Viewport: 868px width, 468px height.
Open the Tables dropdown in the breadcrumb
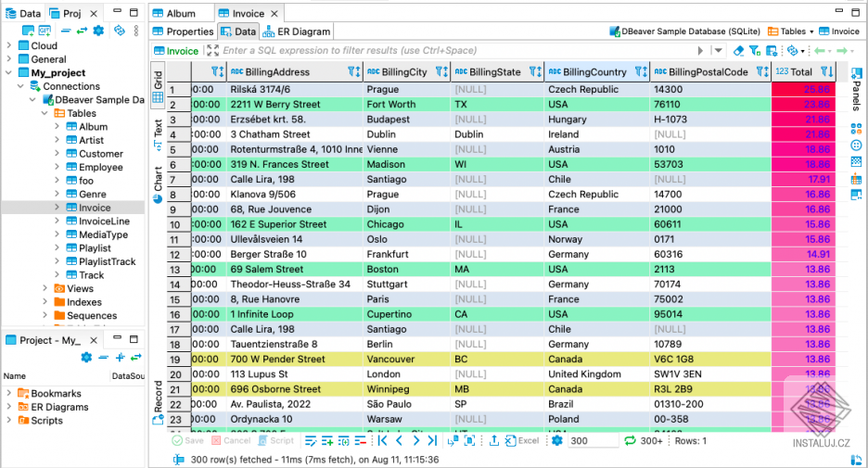791,32
